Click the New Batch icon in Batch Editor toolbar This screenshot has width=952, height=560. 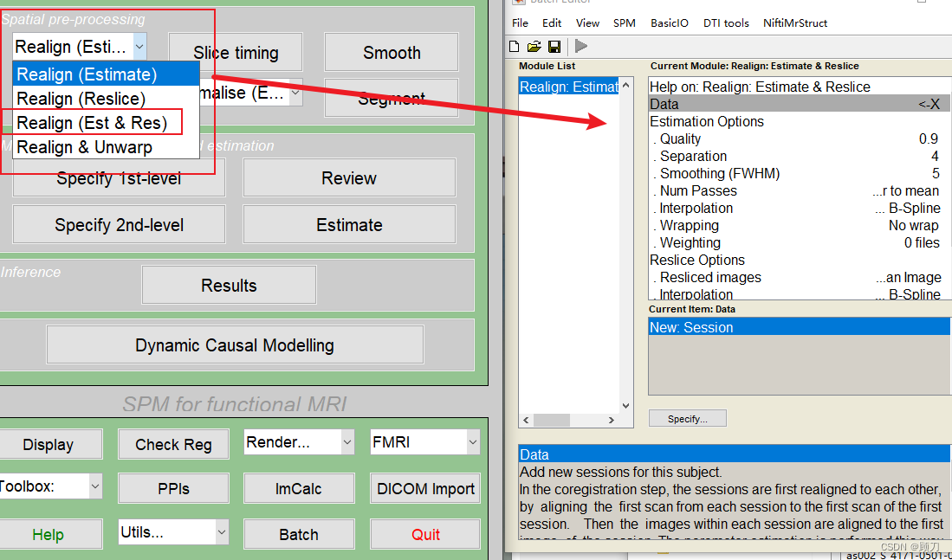(x=515, y=46)
